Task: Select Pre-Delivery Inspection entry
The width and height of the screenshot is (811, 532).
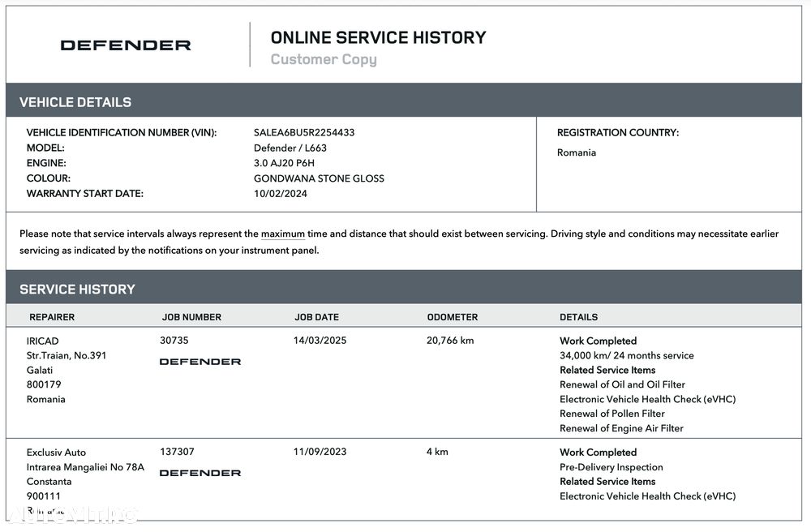Action: click(x=611, y=467)
